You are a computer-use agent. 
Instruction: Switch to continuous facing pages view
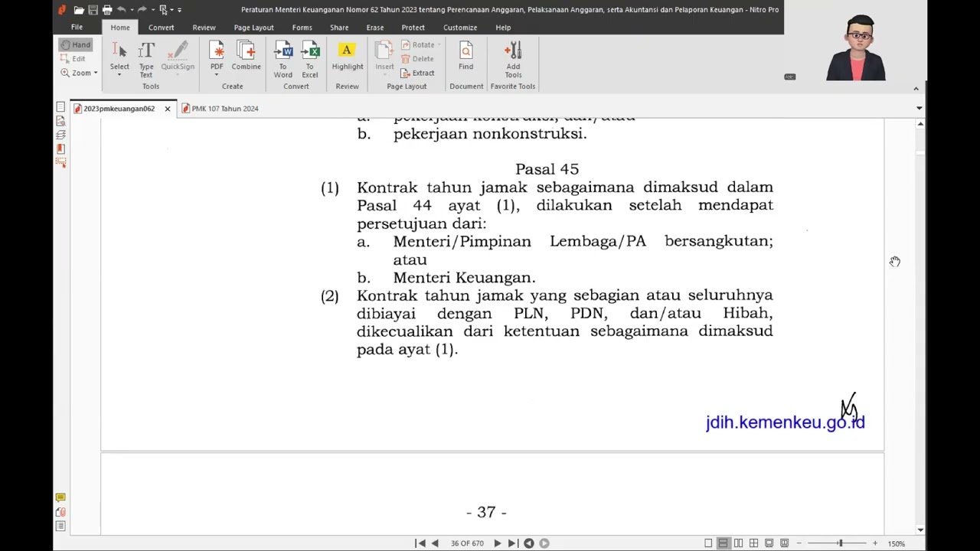pos(753,543)
